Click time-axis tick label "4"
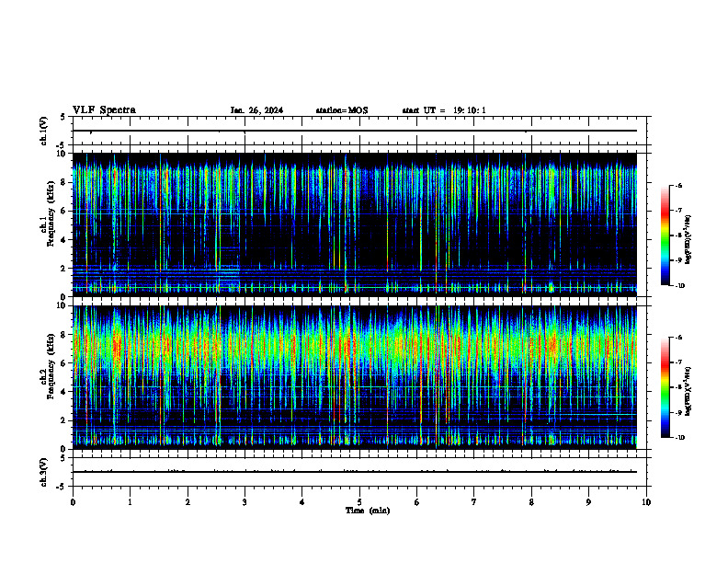Screen dimensions: 728x563 [302, 502]
